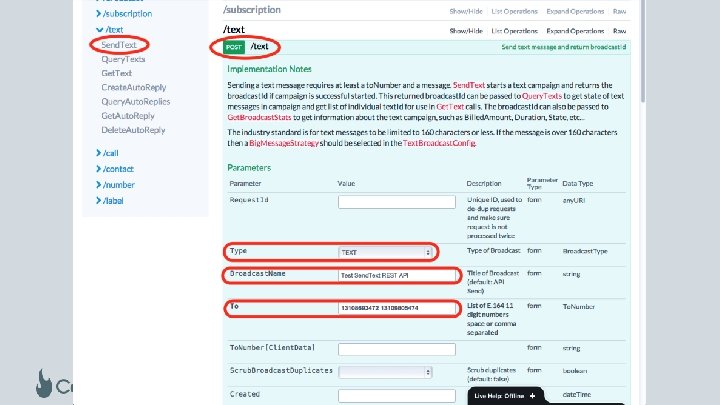The height and width of the screenshot is (405, 720).
Task: Click the RequestId value field
Action: coord(397,202)
